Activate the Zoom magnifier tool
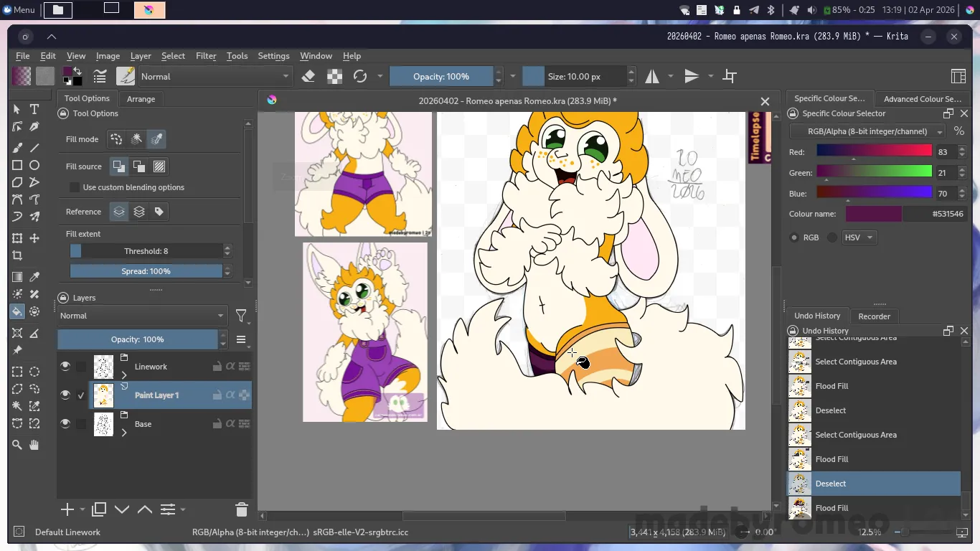This screenshot has width=980, height=551. coord(17,445)
